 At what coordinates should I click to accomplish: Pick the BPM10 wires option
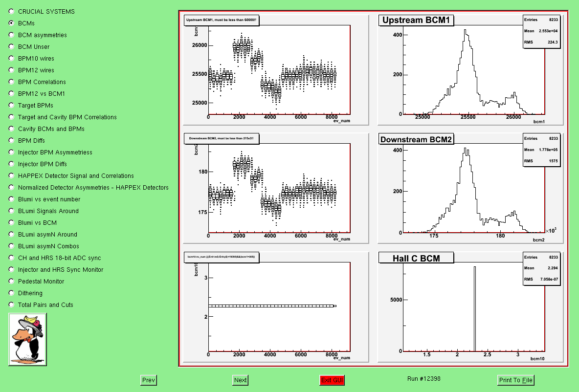pos(11,58)
